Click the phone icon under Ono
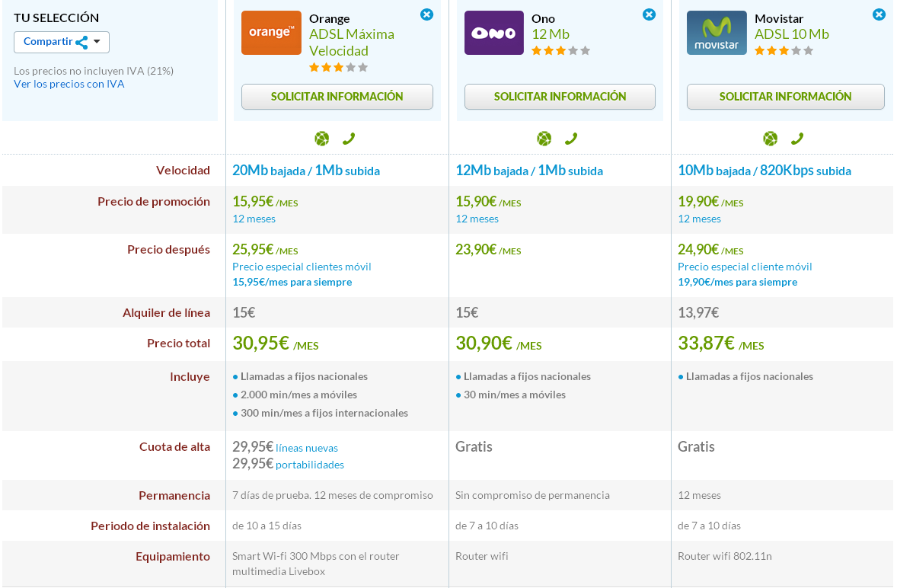The image size is (897, 588). click(x=571, y=139)
